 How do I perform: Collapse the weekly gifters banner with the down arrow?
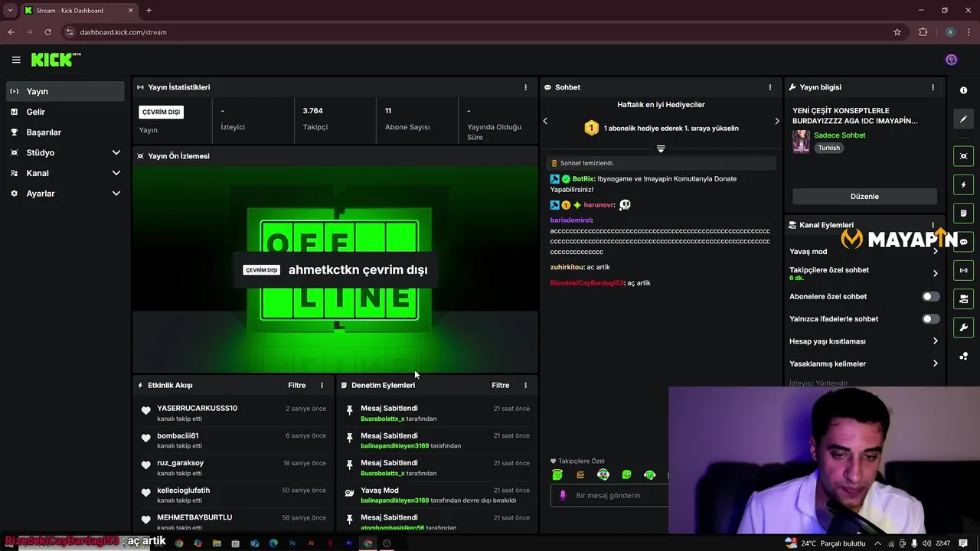coord(661,148)
